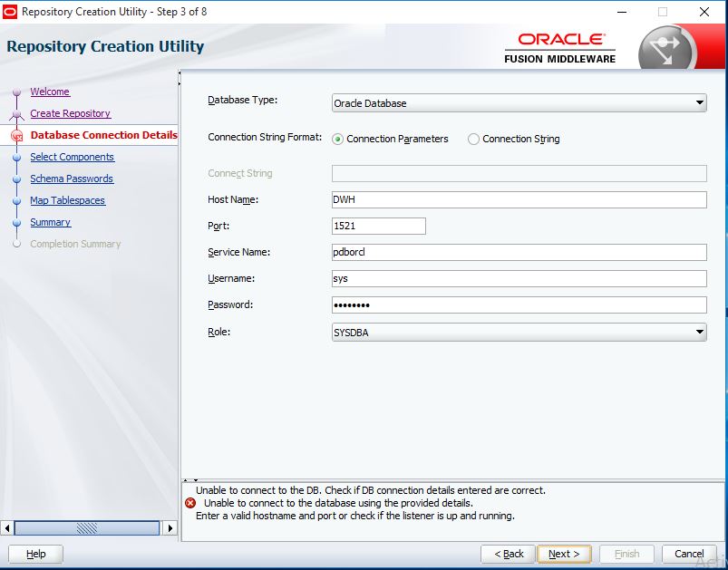Select the Connection Parameters radio button
Screen dimensions: 728x570
tap(338, 140)
